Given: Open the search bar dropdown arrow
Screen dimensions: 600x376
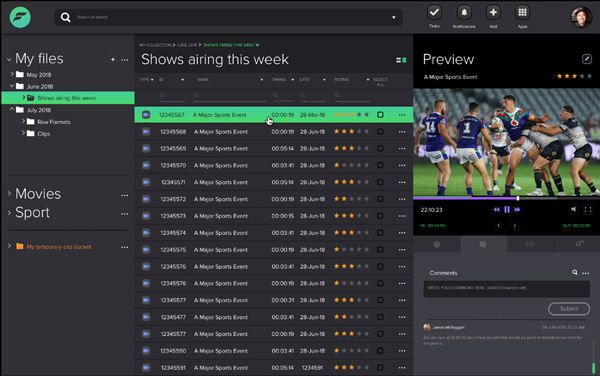Looking at the screenshot, I should coord(394,18).
